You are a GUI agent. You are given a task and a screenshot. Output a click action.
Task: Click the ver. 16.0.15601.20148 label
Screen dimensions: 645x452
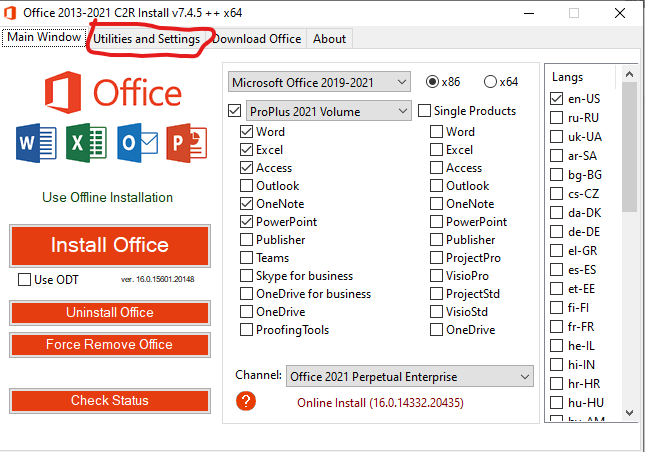[x=158, y=279]
